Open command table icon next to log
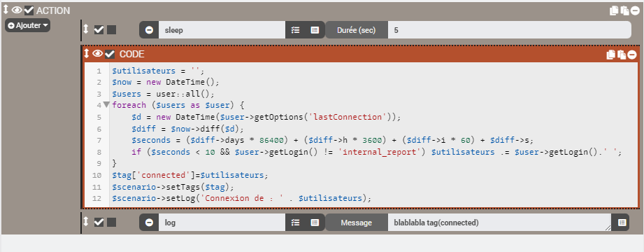 point(315,223)
